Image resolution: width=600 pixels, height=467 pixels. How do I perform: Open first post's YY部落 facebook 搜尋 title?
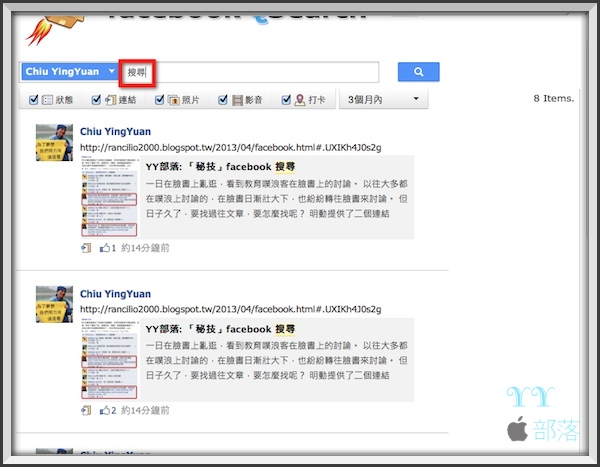click(x=220, y=167)
